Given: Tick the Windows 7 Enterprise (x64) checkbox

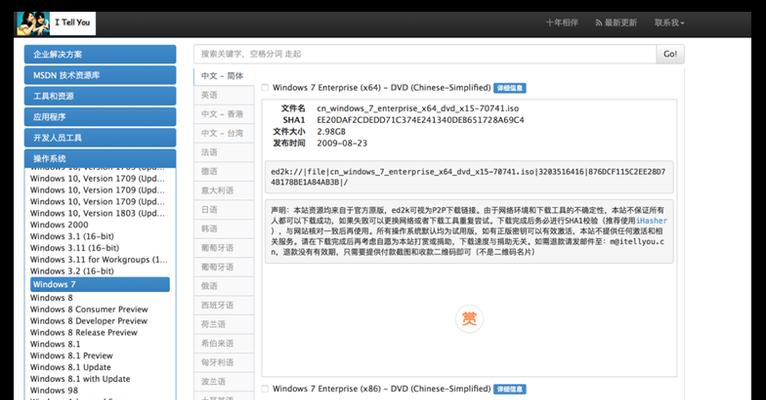Looking at the screenshot, I should (265, 88).
